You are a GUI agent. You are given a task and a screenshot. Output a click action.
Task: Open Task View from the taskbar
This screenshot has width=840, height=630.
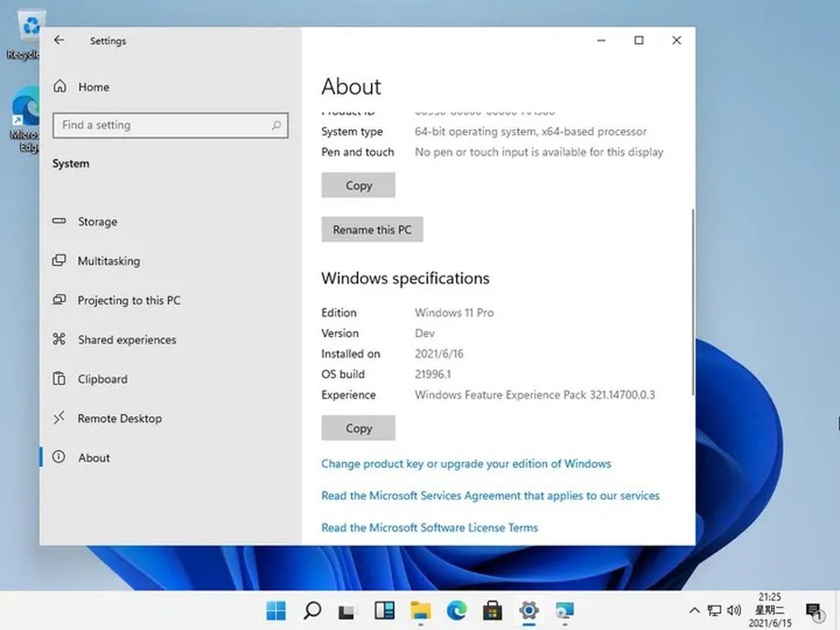coord(348,611)
